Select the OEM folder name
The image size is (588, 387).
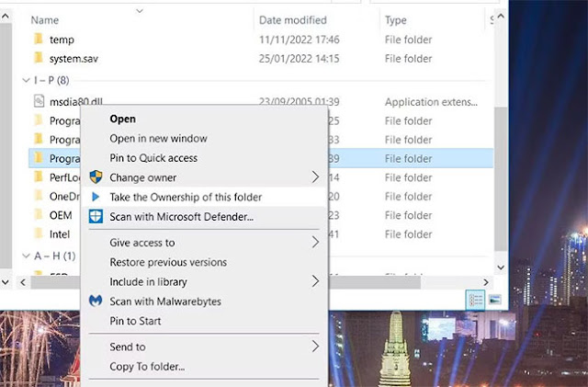pyautogui.click(x=61, y=215)
